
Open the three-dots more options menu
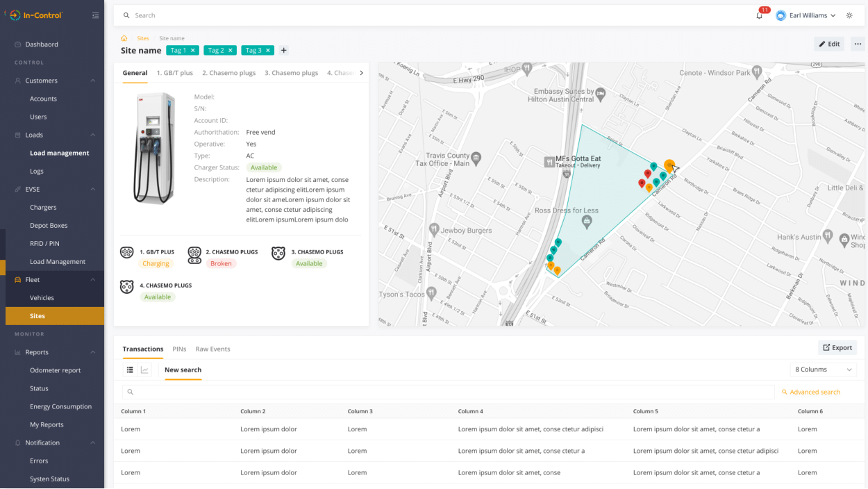[x=858, y=44]
